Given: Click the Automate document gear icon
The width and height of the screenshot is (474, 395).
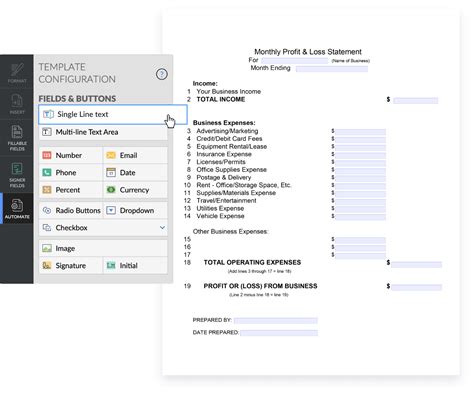Looking at the screenshot, I should point(17,205).
